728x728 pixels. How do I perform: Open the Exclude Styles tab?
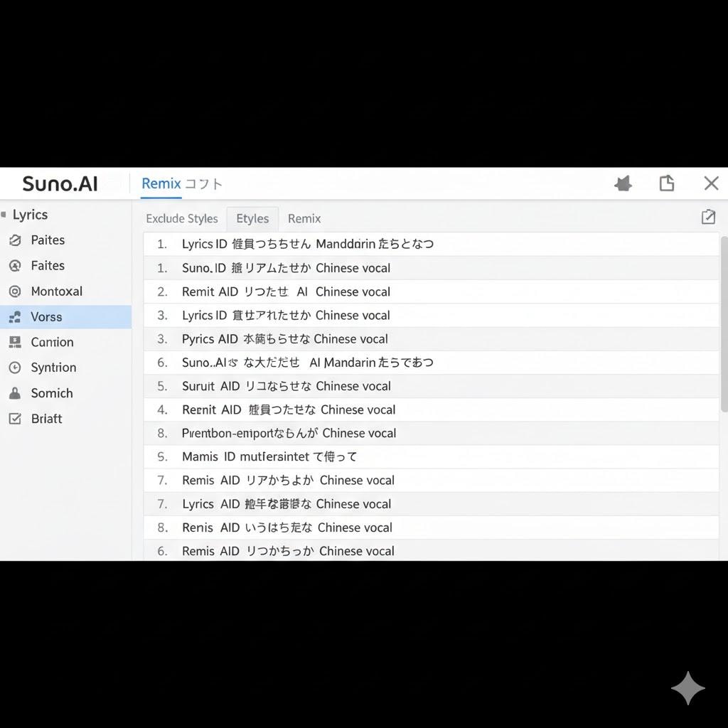[181, 218]
